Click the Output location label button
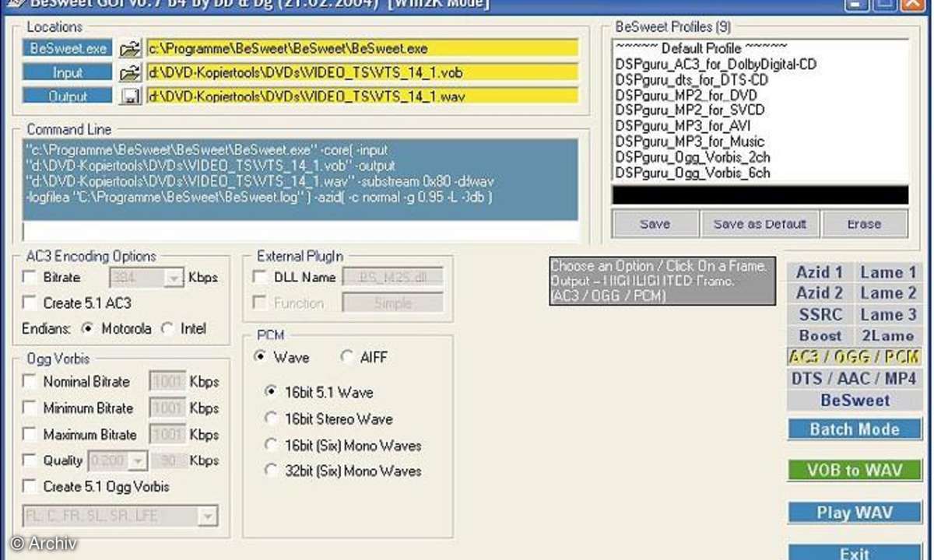Image resolution: width=934 pixels, height=560 pixels. [x=68, y=96]
